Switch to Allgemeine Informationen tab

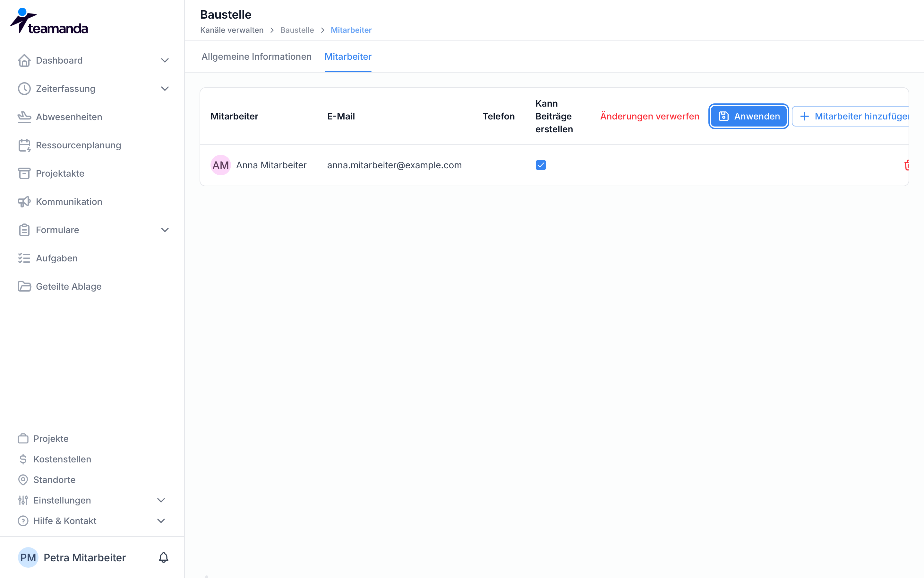pyautogui.click(x=257, y=57)
